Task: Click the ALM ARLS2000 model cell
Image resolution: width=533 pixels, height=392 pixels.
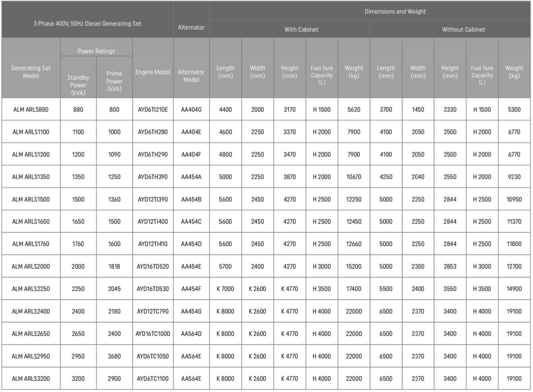Action: coord(31,266)
